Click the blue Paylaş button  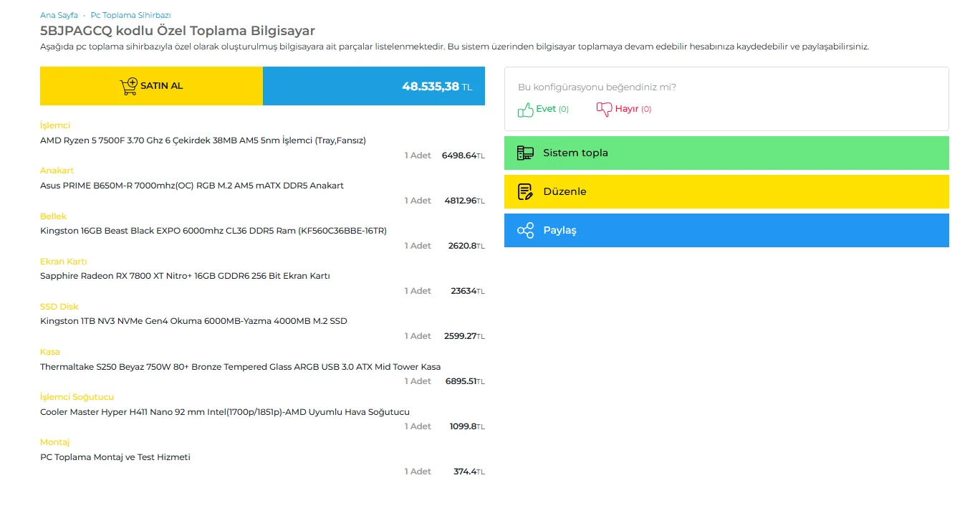[x=726, y=230]
